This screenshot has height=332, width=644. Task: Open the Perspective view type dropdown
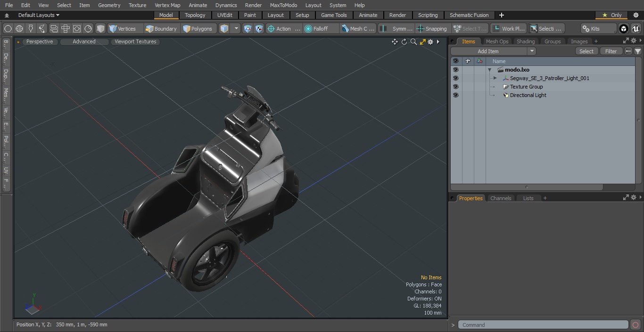[40, 41]
